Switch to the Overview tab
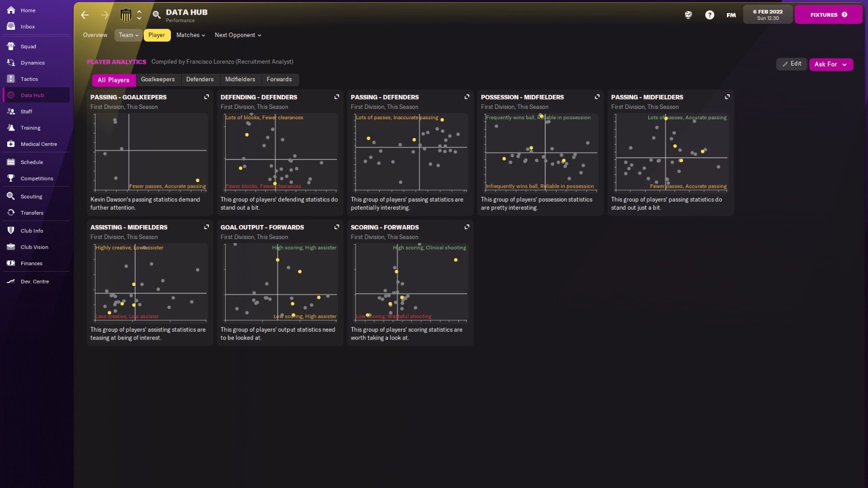The width and height of the screenshot is (868, 488). tap(95, 35)
